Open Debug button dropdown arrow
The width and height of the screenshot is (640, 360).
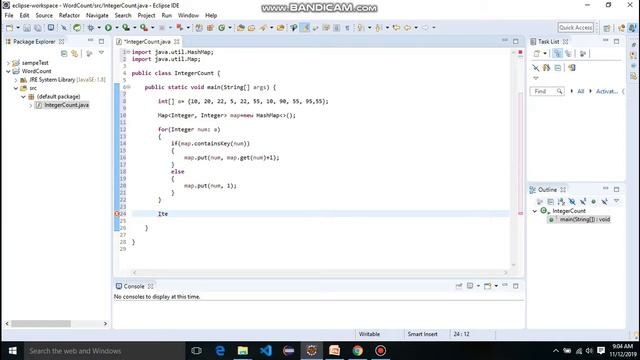pyautogui.click(x=99, y=28)
